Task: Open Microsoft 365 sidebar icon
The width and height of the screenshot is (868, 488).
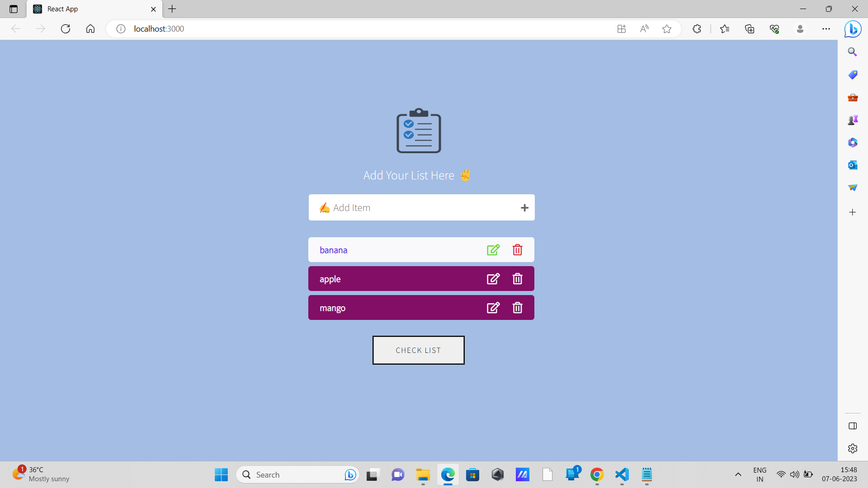Action: (853, 142)
